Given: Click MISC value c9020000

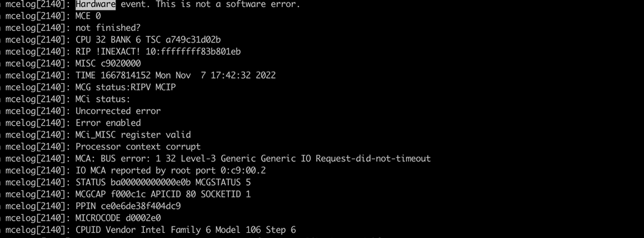Looking at the screenshot, I should [x=121, y=63].
